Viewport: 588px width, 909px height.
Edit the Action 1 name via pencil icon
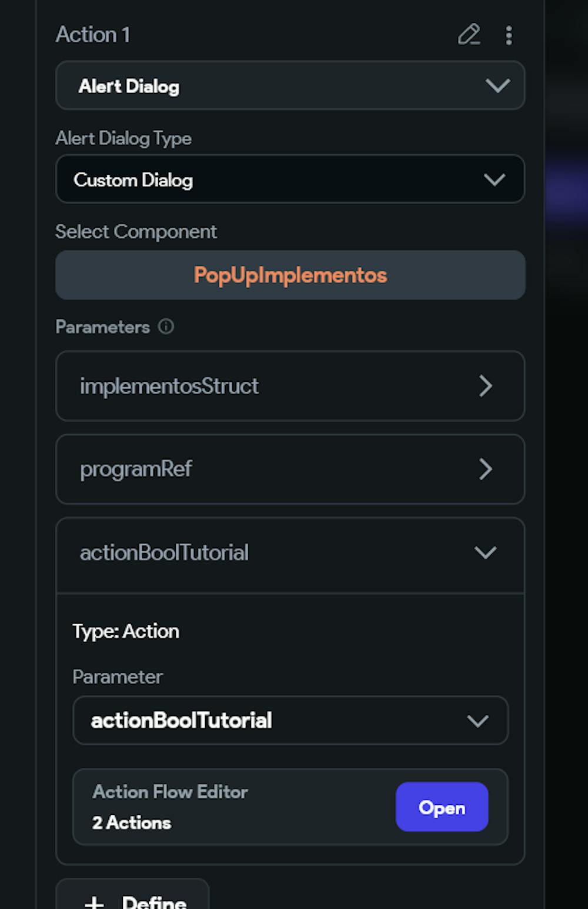[470, 35]
